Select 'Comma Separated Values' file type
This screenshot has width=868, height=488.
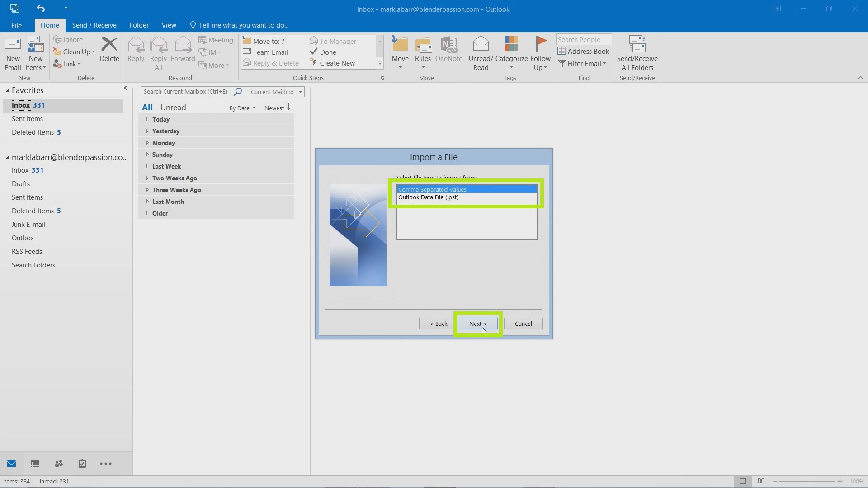point(467,189)
